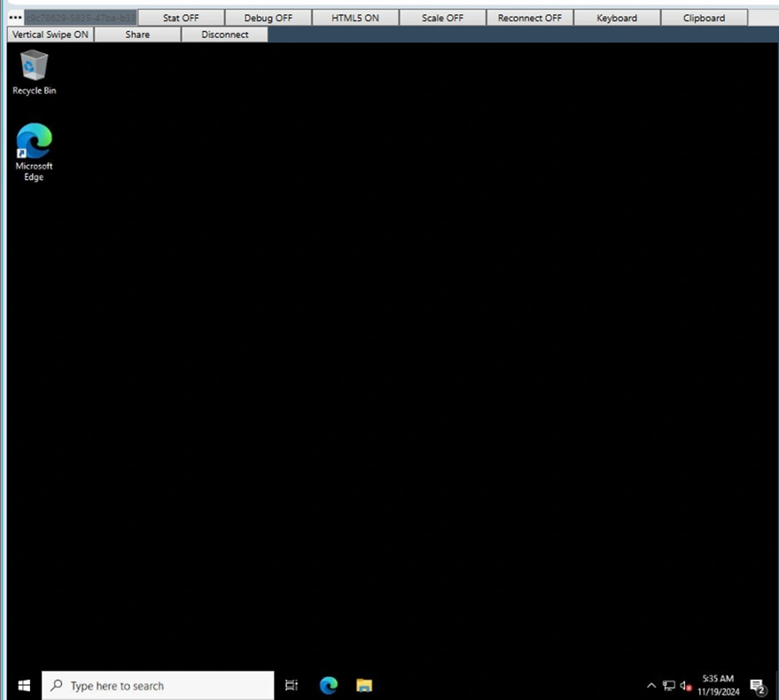Click the muted volume tray icon

coord(685,686)
